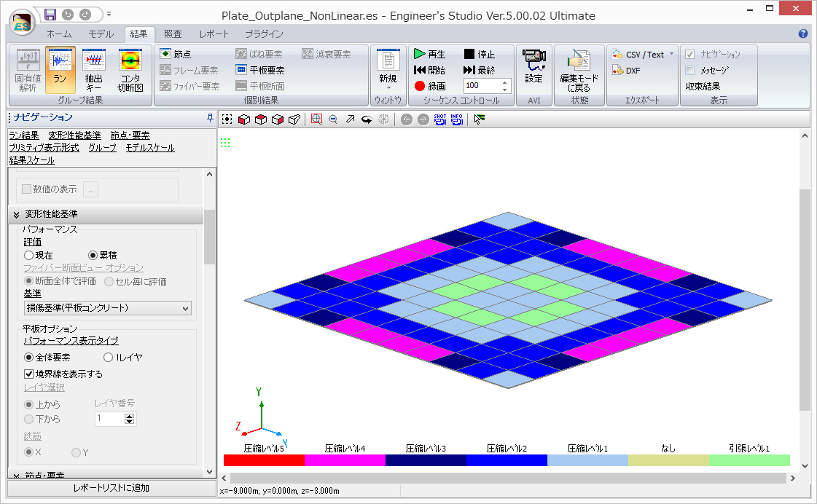The height and width of the screenshot is (504, 817).
Task: Click the viewport horizontal scrollbar
Action: [x=508, y=478]
